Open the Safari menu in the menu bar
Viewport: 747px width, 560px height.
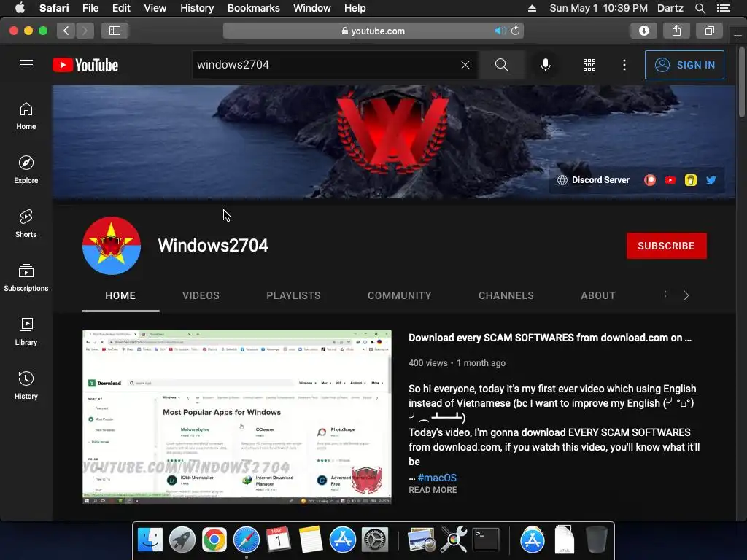pos(54,8)
